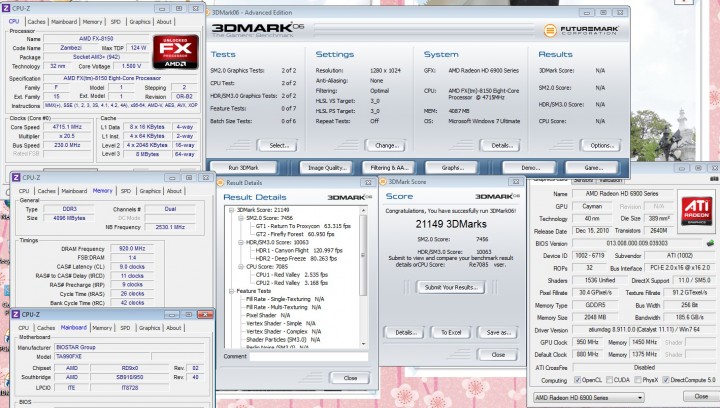The width and height of the screenshot is (720, 408).
Task: Click the Graphs button in 3DMark06
Action: [x=452, y=168]
